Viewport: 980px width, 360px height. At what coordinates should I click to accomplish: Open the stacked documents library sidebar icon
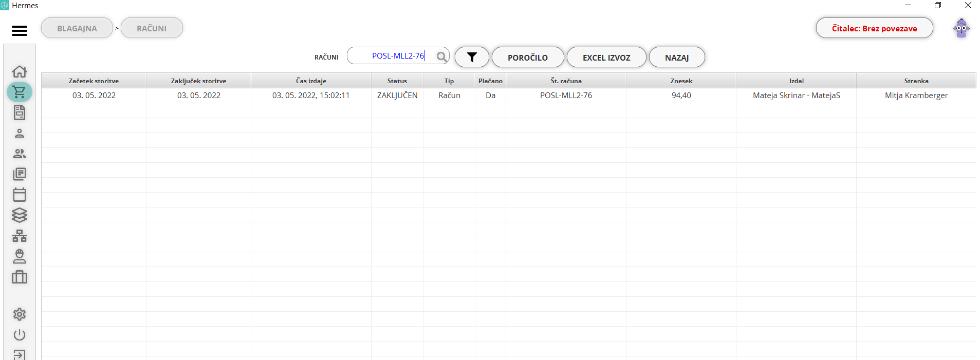[x=20, y=174]
